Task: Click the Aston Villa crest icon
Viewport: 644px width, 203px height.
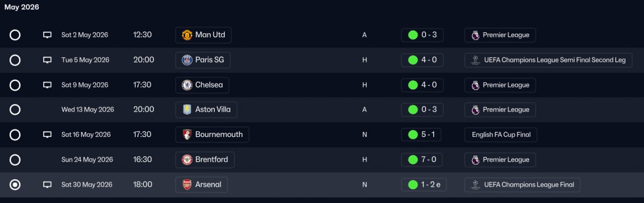Action: pos(187,109)
